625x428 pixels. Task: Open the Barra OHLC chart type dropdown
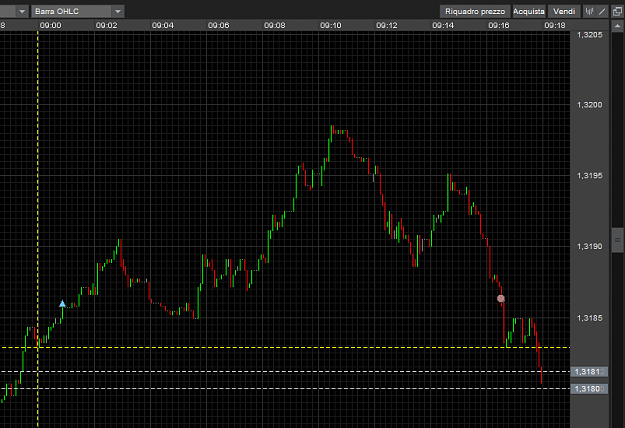[78, 11]
